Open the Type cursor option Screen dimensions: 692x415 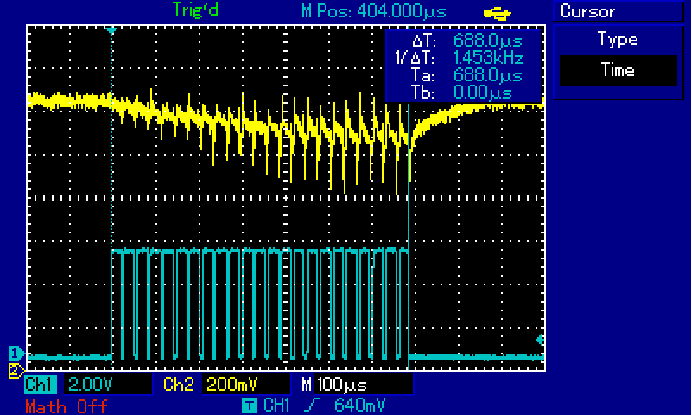click(x=617, y=39)
